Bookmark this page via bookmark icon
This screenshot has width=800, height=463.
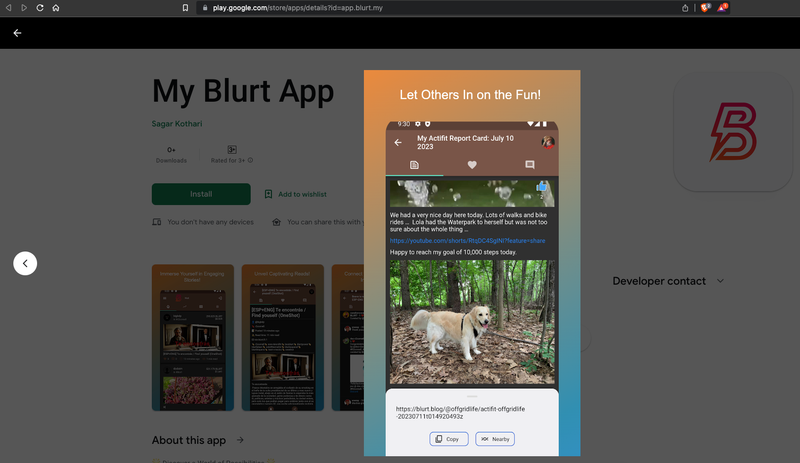point(185,7)
